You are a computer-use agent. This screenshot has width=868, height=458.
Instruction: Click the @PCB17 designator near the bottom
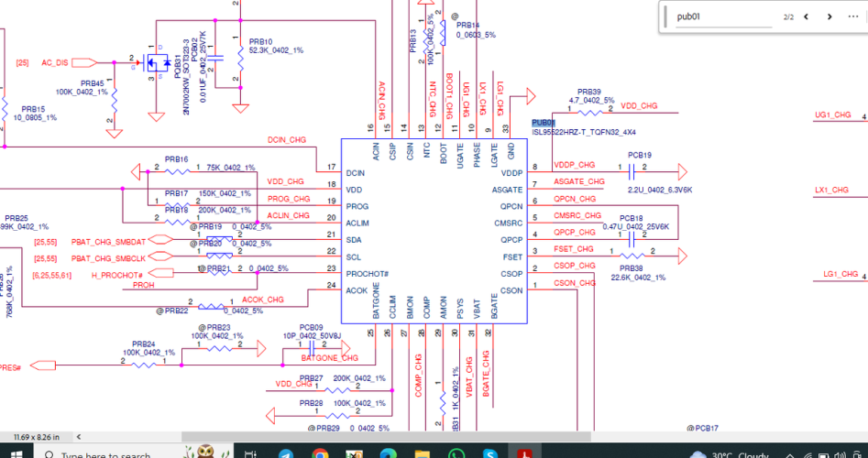pos(702,428)
